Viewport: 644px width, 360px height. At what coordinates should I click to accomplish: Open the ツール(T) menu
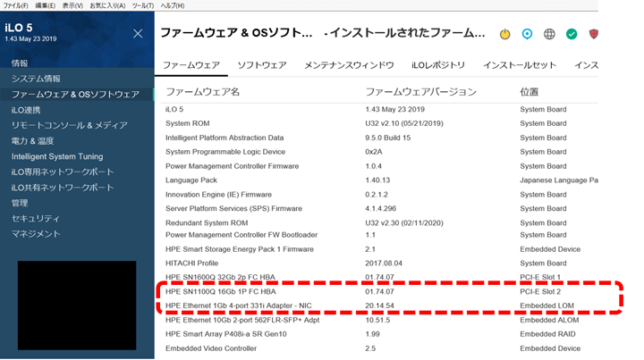tap(142, 5)
